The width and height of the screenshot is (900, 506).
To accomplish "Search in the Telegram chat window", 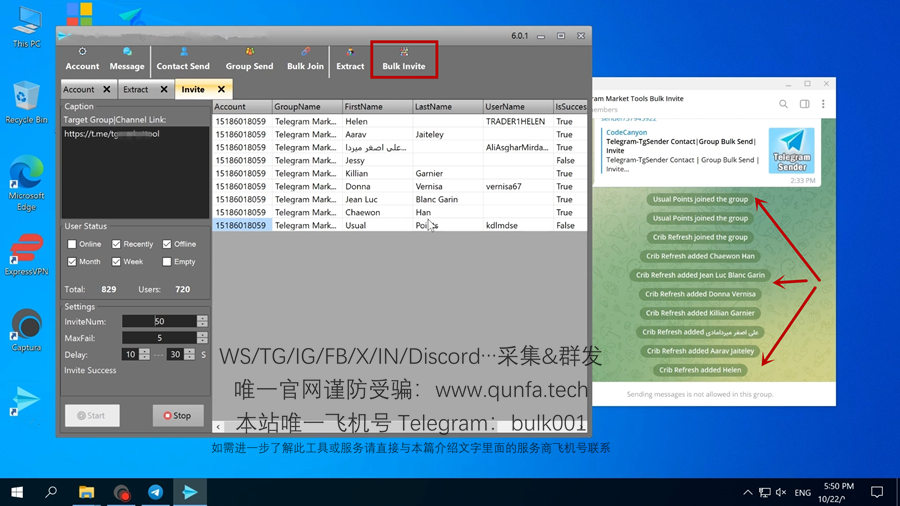I will [x=783, y=104].
